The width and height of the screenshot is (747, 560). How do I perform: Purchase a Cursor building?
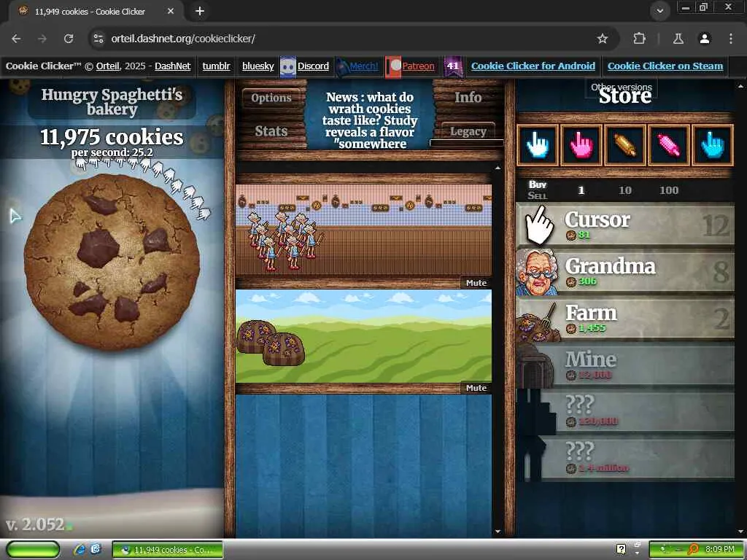[625, 225]
